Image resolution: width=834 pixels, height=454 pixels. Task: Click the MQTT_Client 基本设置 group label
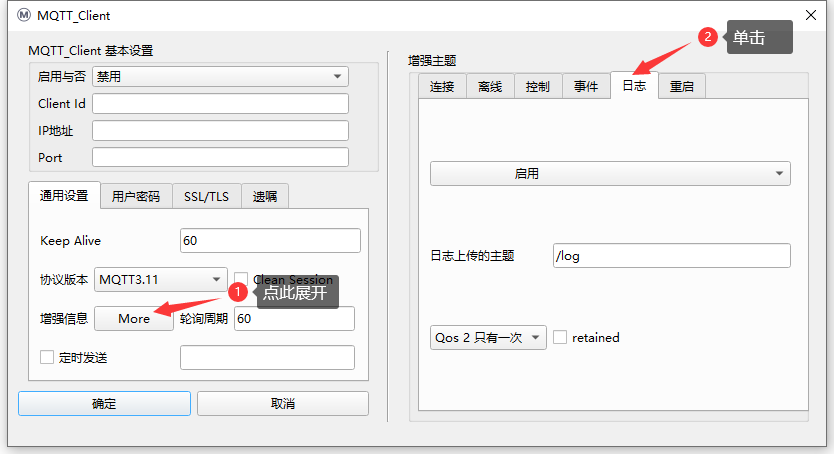tap(90, 51)
